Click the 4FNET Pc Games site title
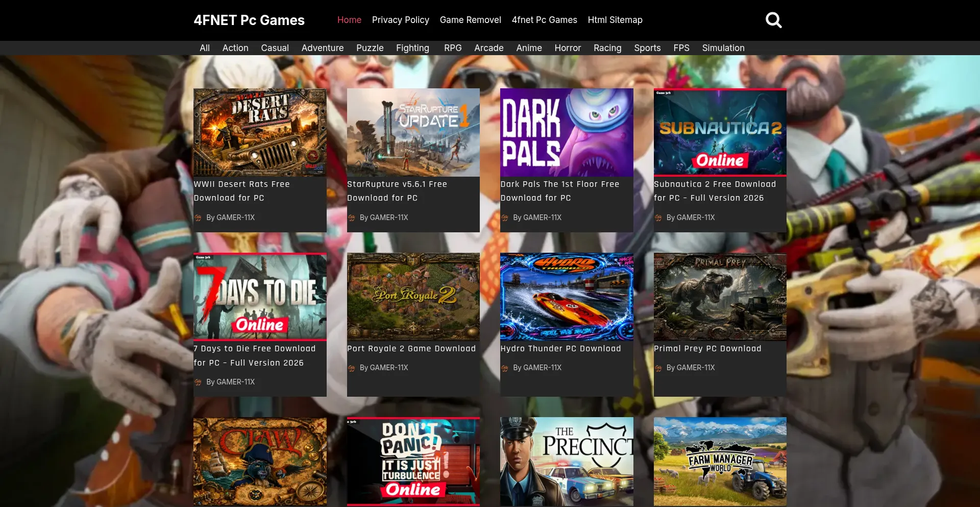Viewport: 980px width, 507px height. [x=249, y=20]
